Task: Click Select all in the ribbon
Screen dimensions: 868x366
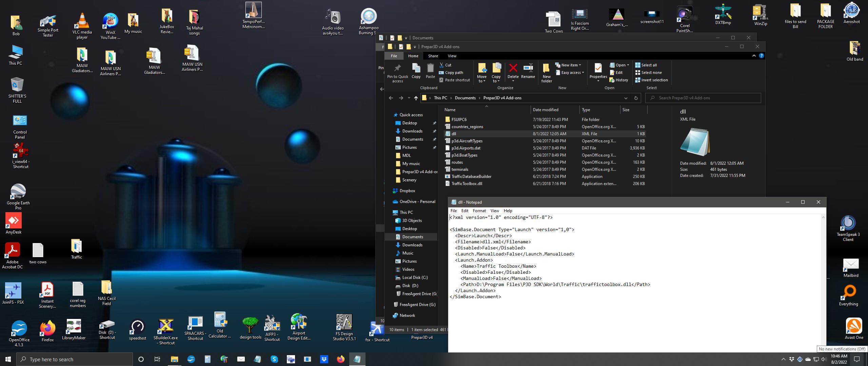Action: click(646, 65)
